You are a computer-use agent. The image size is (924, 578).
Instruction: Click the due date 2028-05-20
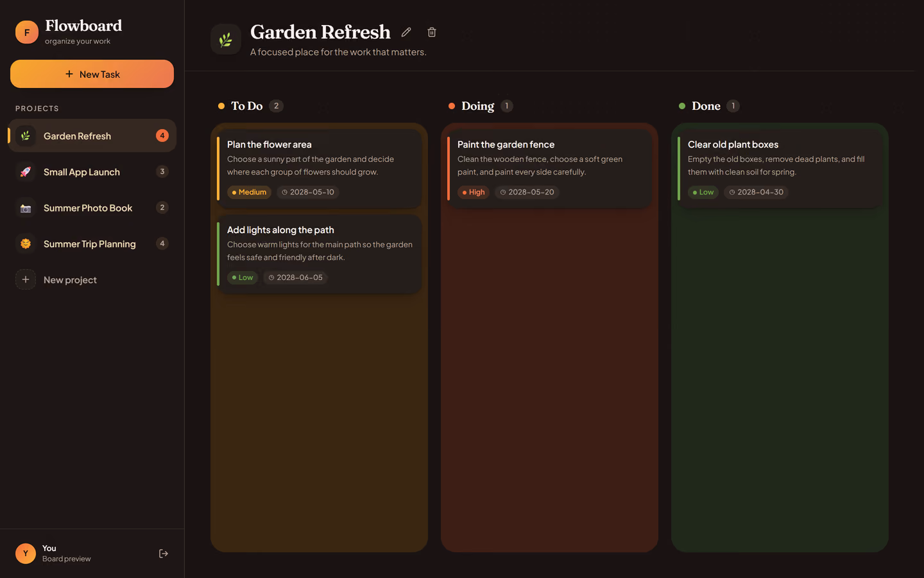[527, 192]
